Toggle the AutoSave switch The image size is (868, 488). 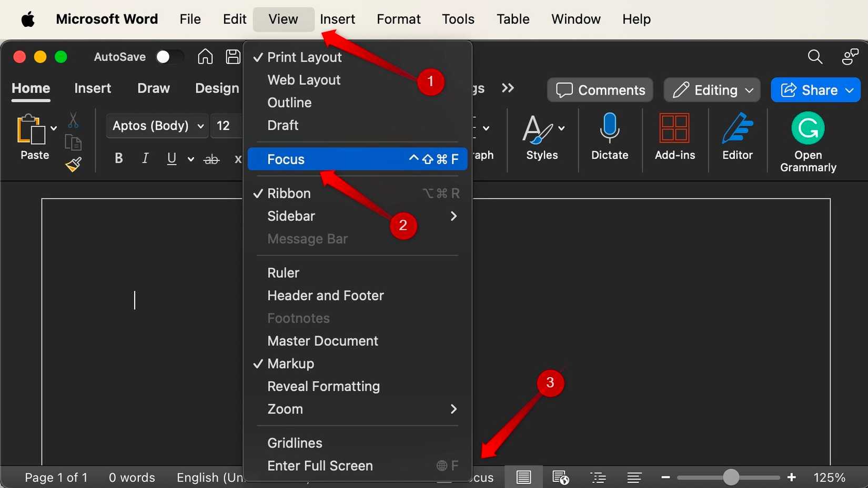[170, 56]
